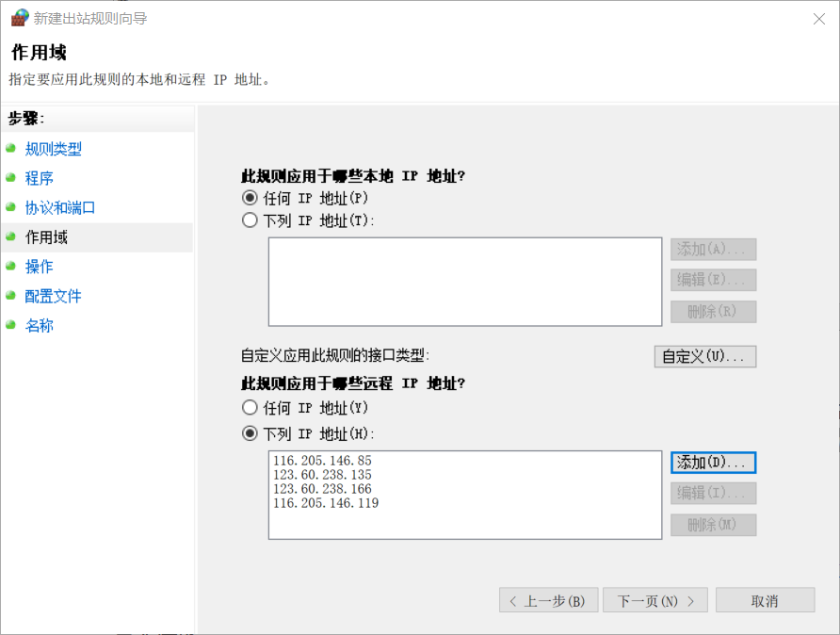The image size is (840, 635).
Task: Click green bullet beside 程序
Action: (x=10, y=177)
